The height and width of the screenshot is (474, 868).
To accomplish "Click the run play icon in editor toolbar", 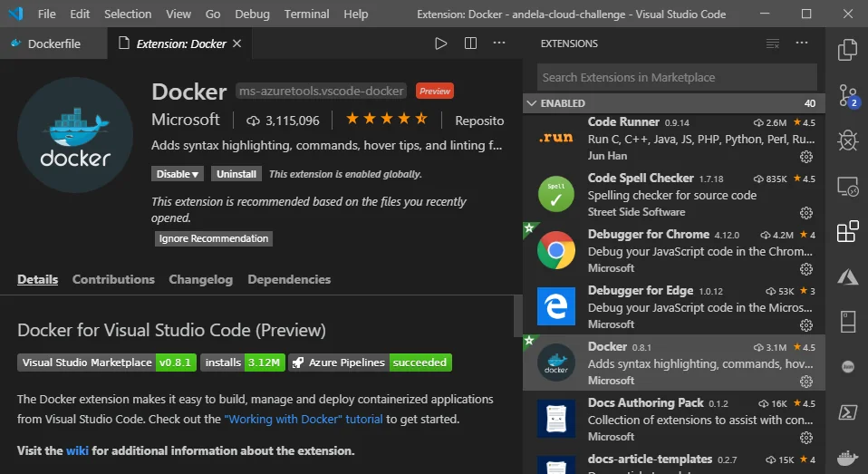I will pyautogui.click(x=440, y=44).
